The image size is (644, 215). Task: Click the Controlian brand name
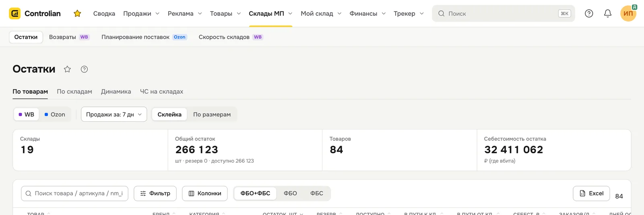43,13
